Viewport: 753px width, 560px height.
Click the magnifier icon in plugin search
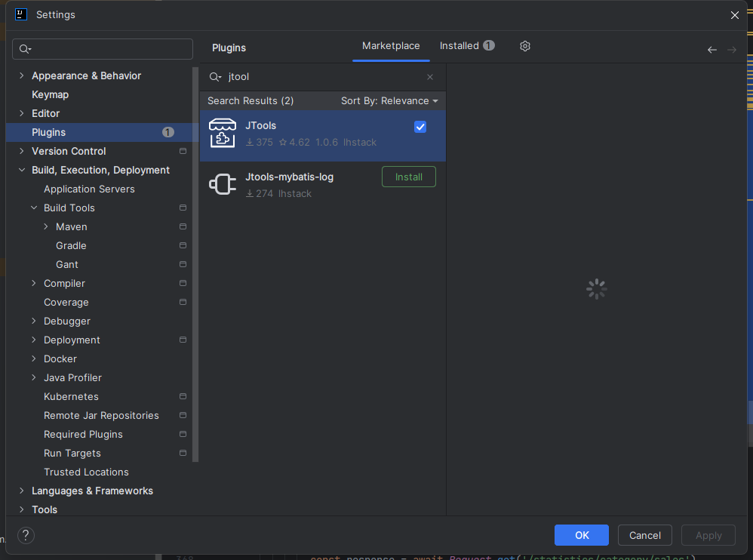(215, 77)
